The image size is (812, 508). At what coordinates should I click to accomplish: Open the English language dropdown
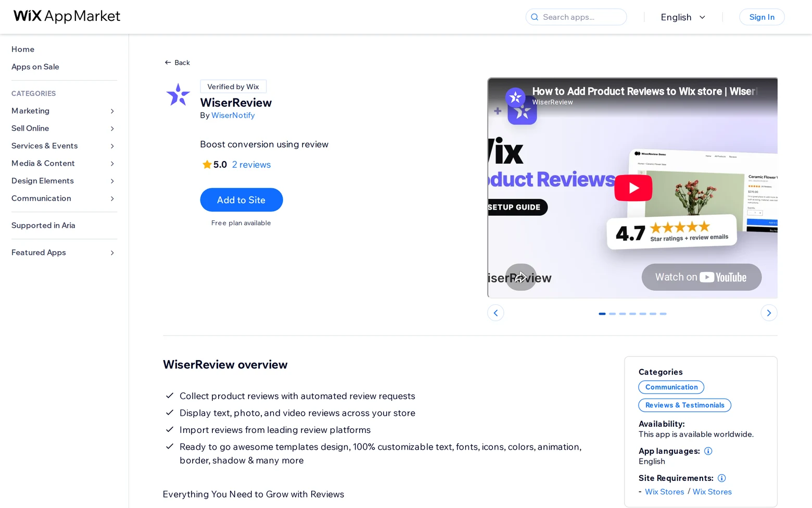pos(683,17)
